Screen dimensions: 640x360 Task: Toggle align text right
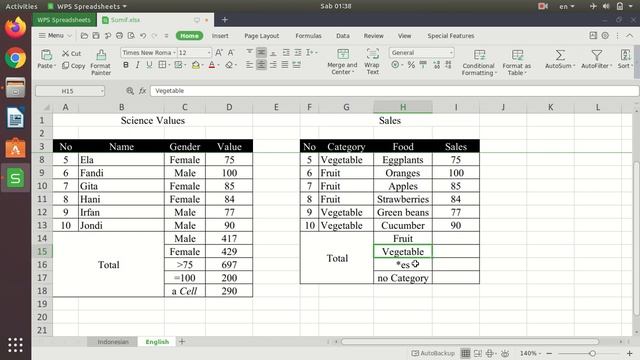tap(273, 65)
